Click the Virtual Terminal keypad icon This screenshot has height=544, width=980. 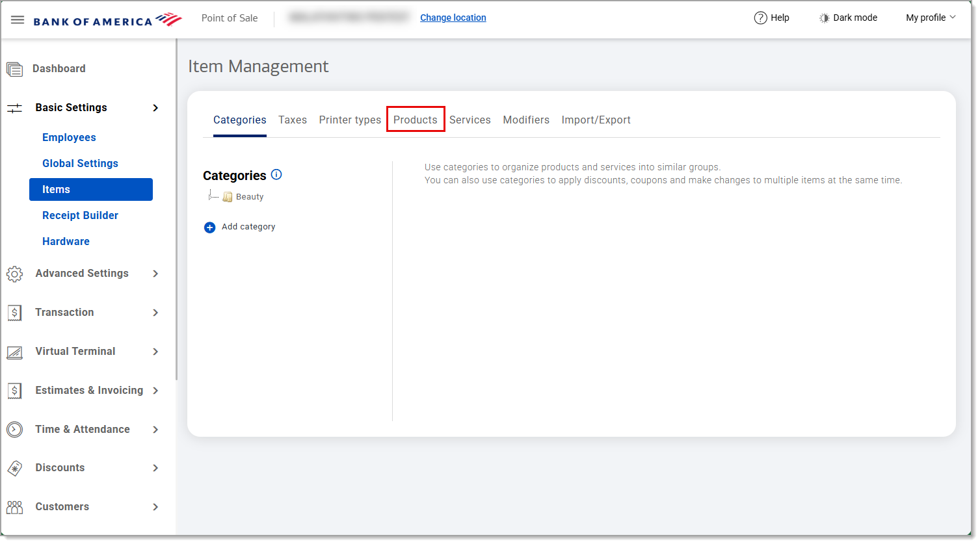click(x=14, y=352)
